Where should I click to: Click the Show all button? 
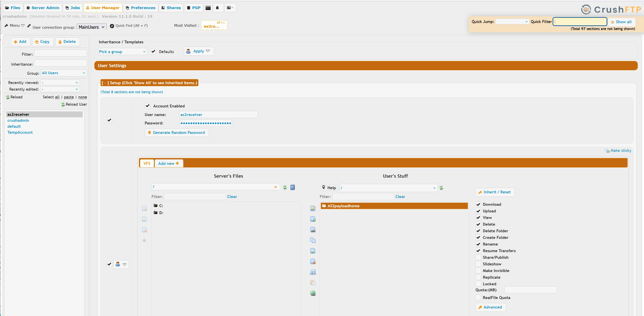621,22
